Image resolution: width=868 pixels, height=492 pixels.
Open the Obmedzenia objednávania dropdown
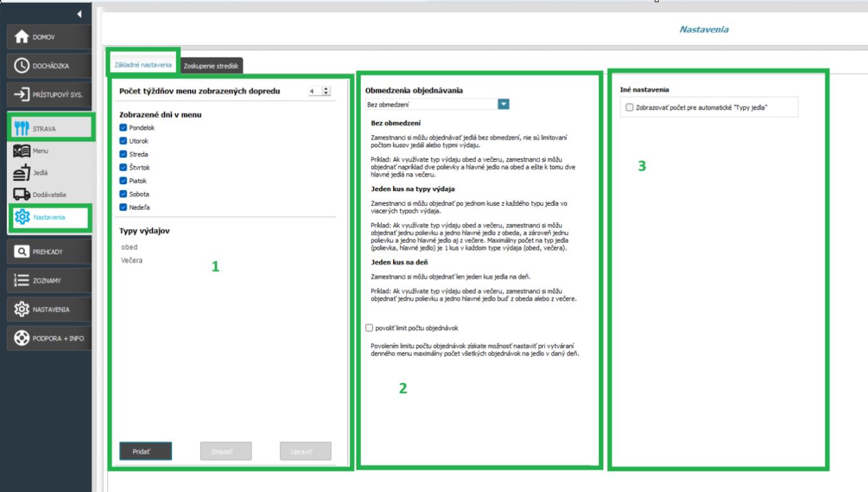point(503,105)
